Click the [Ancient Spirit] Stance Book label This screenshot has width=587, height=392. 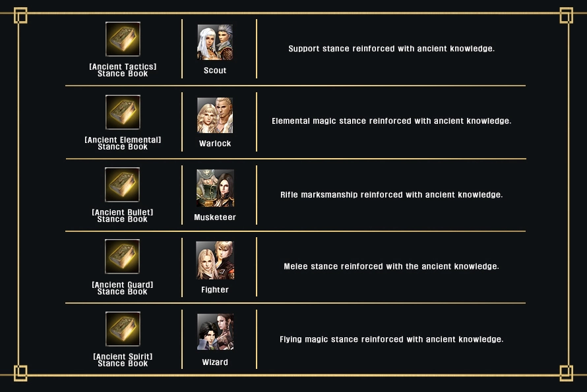[123, 360]
